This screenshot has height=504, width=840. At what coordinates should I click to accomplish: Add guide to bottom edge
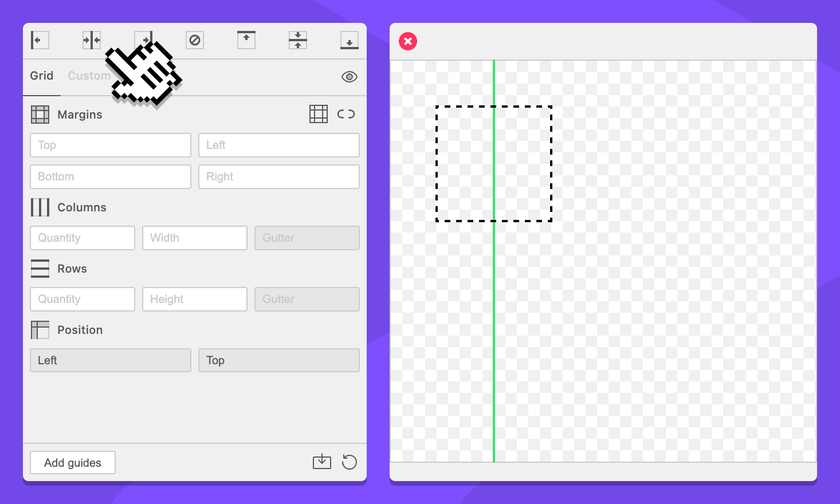point(350,40)
